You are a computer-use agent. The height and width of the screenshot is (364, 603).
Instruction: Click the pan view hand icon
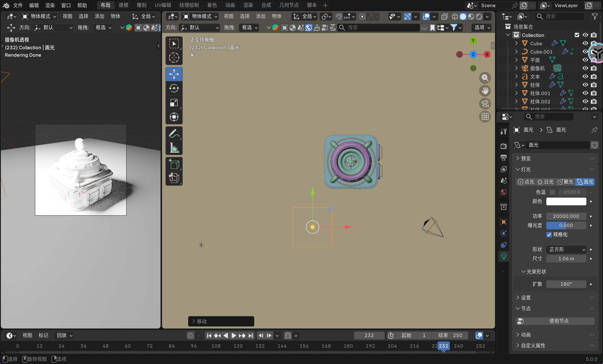coord(485,91)
